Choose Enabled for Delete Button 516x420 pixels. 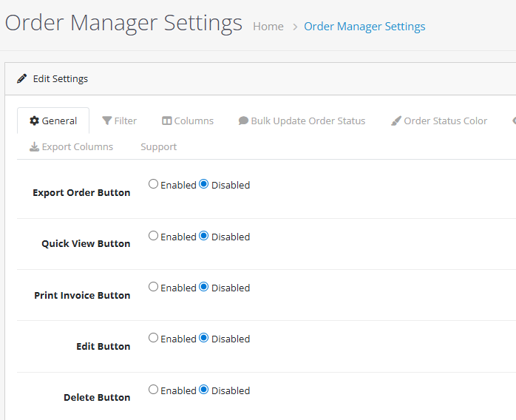click(154, 390)
